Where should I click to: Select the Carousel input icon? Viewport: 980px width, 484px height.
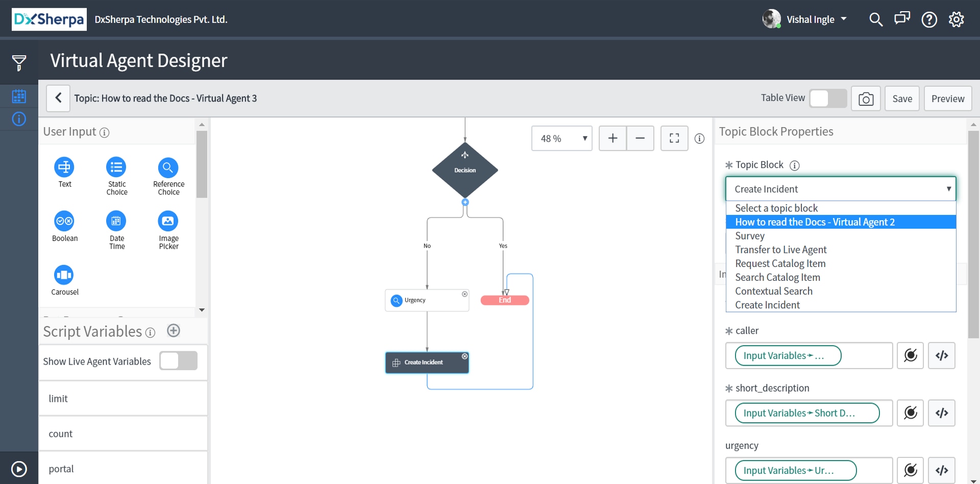coord(64,275)
